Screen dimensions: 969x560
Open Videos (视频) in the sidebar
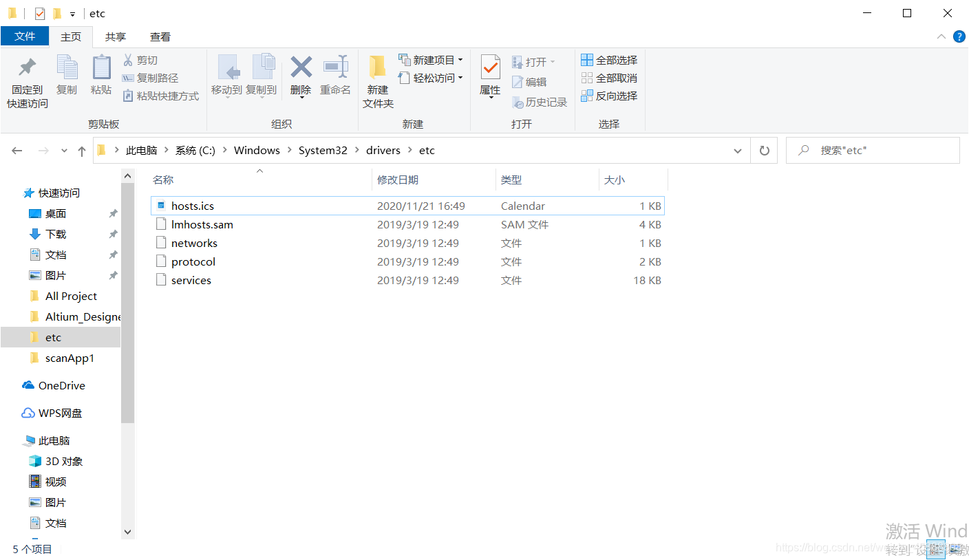pos(48,482)
